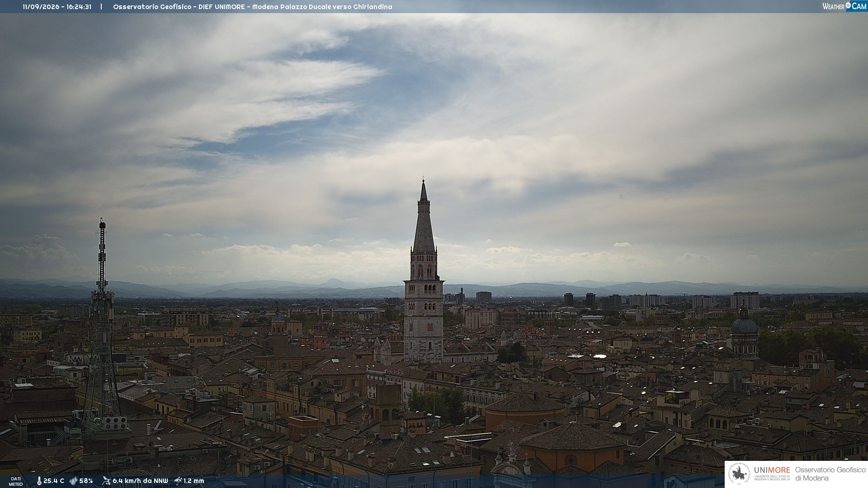Click the Ghirlandina tower spire
Image resolution: width=868 pixels, height=488 pixels.
coord(424,217)
